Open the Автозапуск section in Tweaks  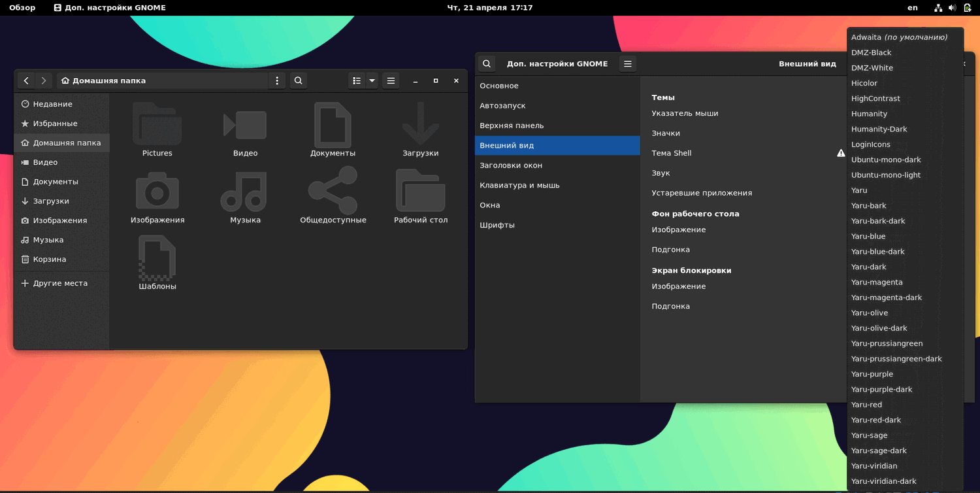(x=557, y=106)
